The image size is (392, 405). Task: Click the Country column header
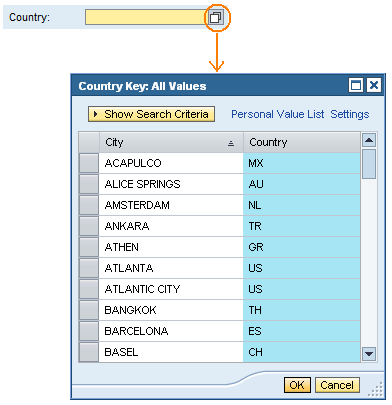point(302,142)
